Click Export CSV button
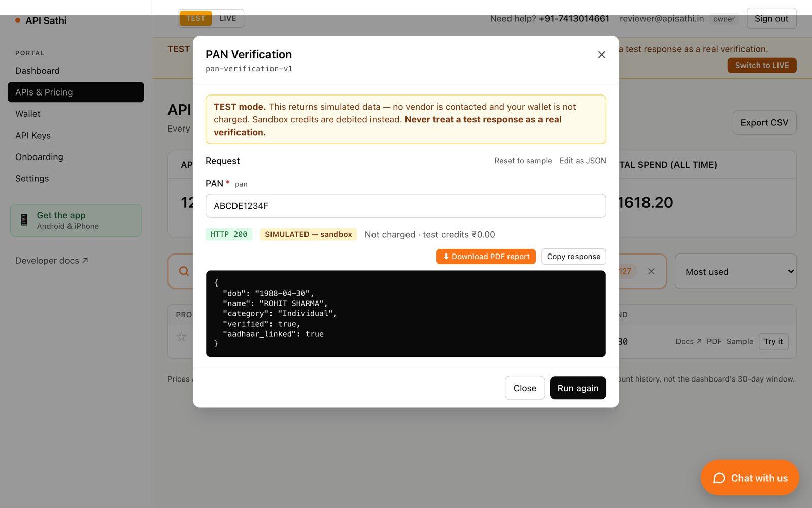This screenshot has height=508, width=812. click(764, 122)
